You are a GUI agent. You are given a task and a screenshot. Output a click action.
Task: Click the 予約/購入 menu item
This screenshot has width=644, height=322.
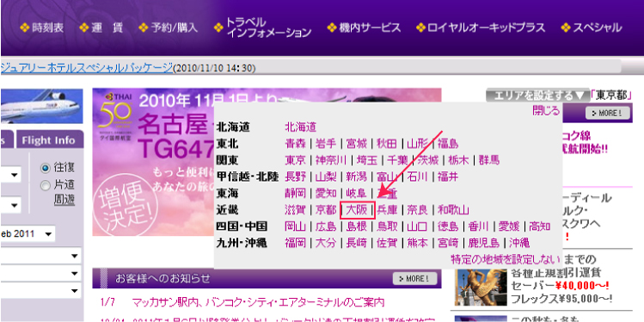(168, 28)
